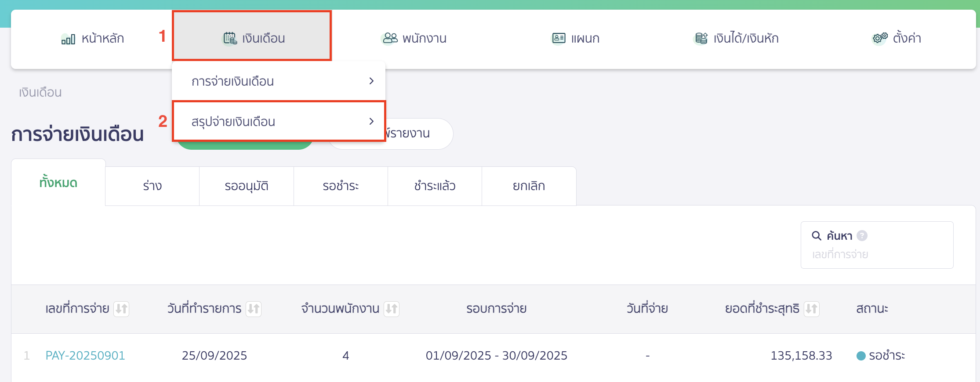Click the รอชำระ status dot indicator
This screenshot has height=382, width=980.
pos(861,356)
